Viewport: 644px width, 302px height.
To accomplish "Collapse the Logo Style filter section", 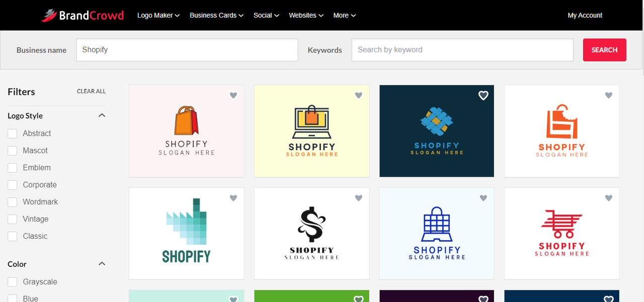I will (102, 115).
